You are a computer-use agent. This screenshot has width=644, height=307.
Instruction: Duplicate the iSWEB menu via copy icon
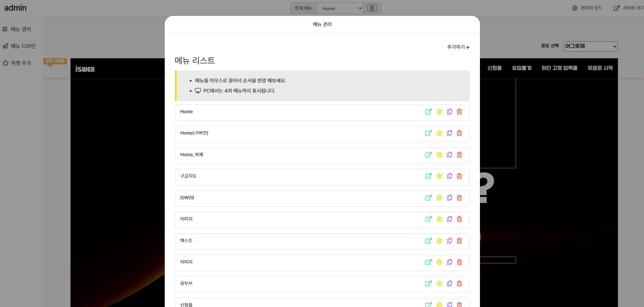pos(449,198)
